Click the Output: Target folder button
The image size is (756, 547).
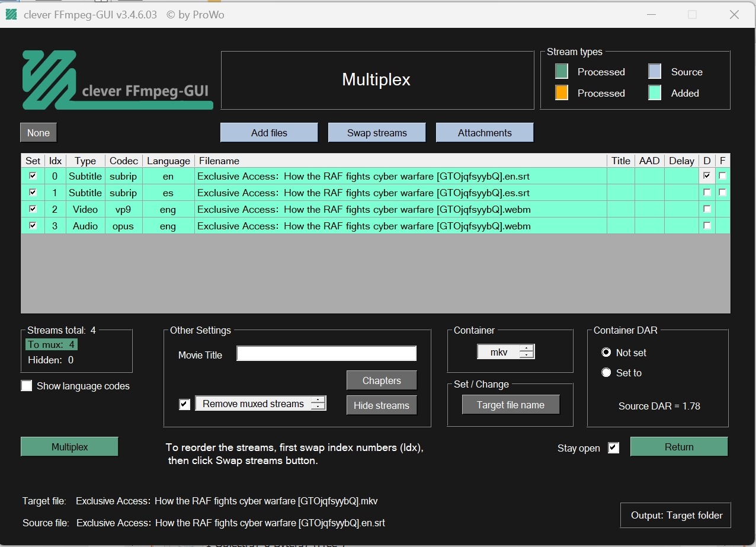(676, 516)
